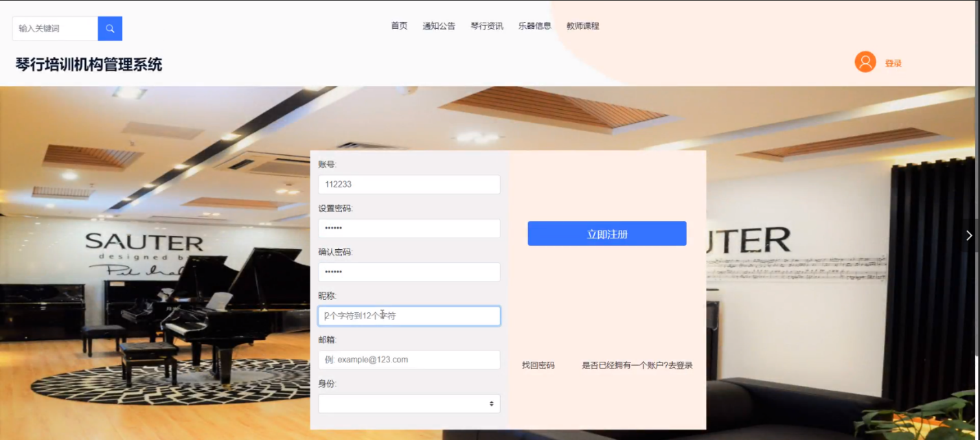
Task: Click the 账号 field containing 112233
Action: pyautogui.click(x=409, y=185)
